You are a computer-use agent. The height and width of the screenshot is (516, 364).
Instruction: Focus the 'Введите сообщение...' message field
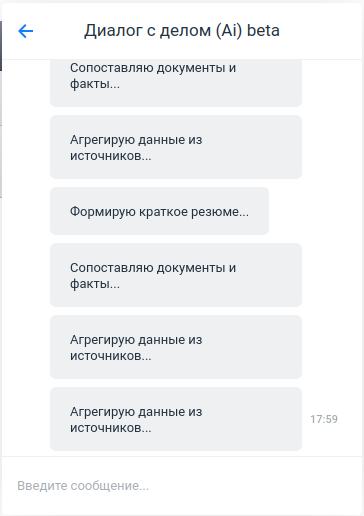point(182,486)
